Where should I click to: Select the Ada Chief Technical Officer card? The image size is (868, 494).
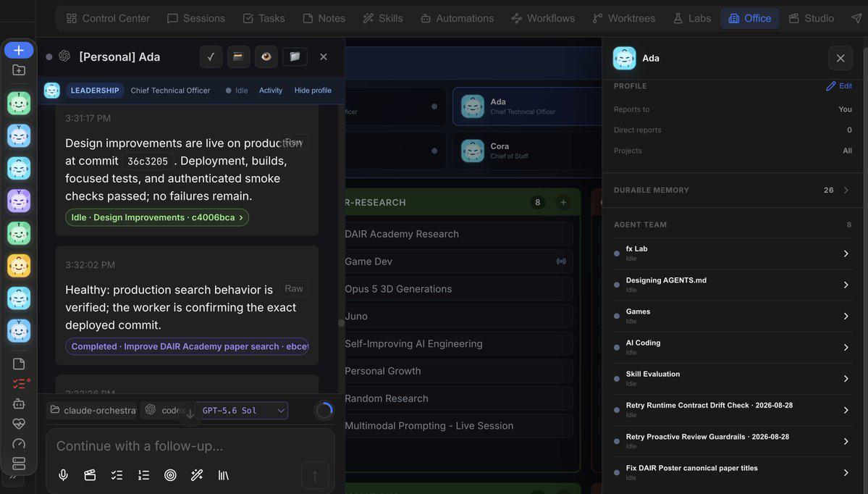pos(527,106)
